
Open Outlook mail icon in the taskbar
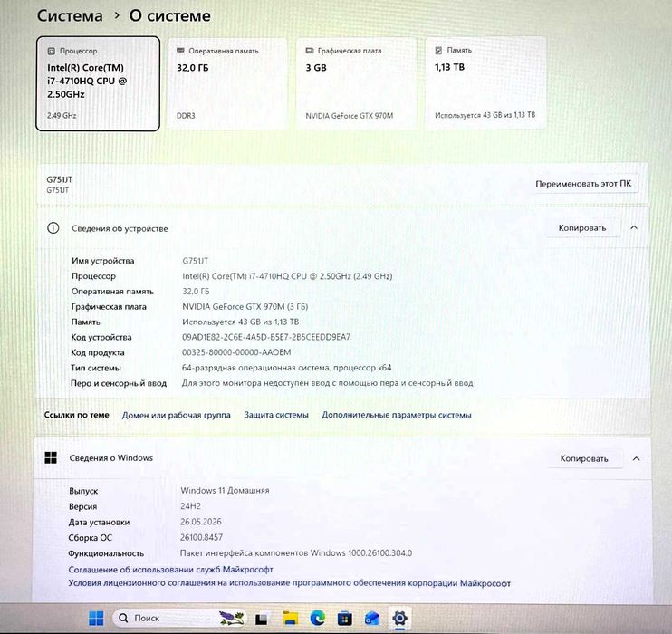(x=372, y=618)
